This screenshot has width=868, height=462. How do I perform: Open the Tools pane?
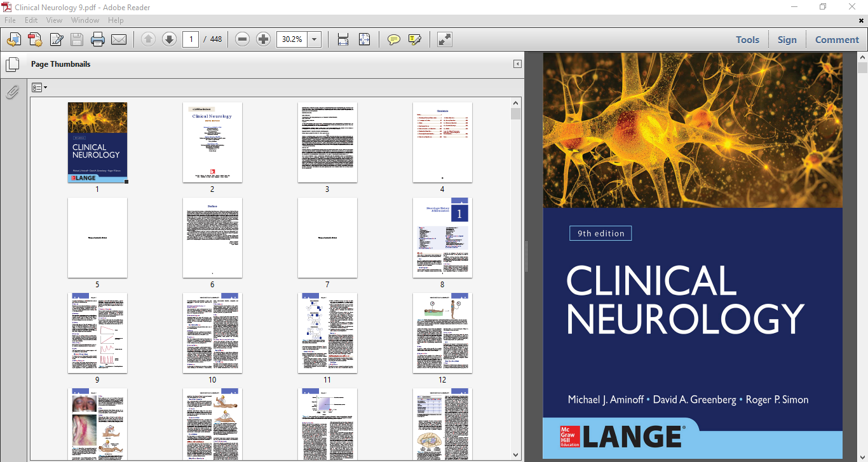click(747, 39)
